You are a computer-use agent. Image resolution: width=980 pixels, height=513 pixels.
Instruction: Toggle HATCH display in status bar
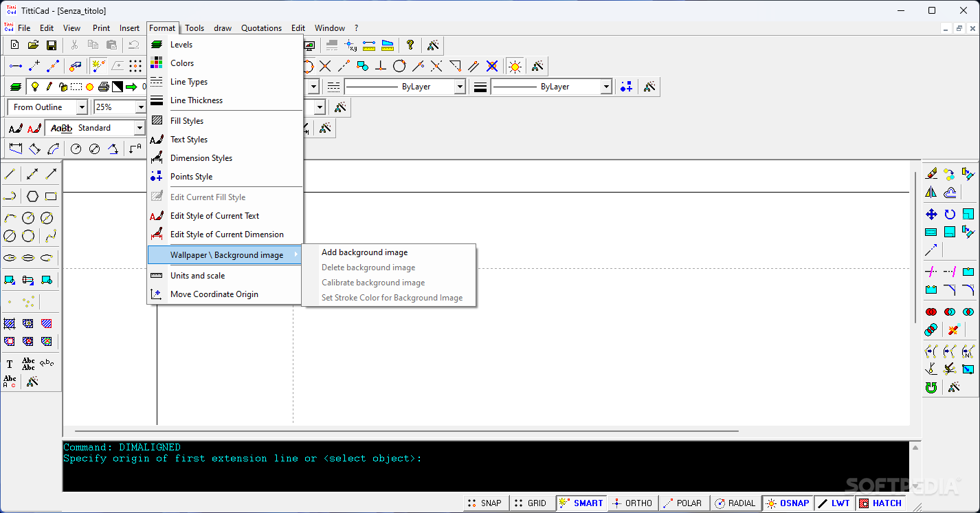pyautogui.click(x=880, y=503)
